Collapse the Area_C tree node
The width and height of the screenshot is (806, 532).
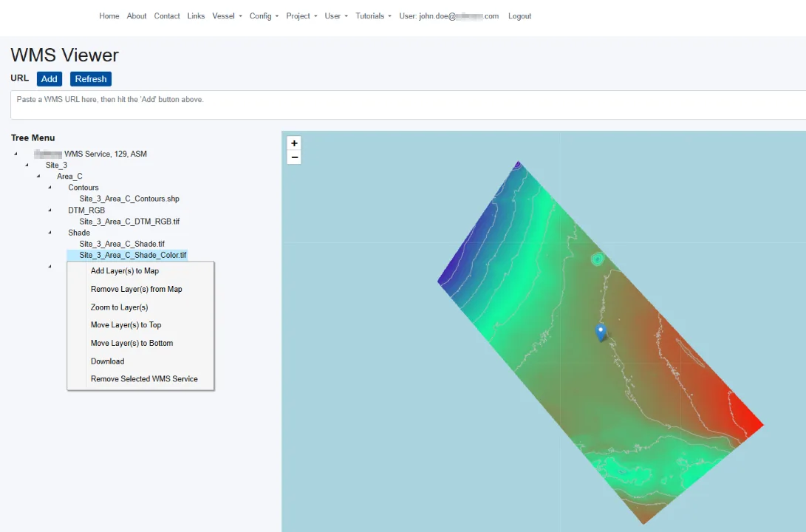[38, 176]
